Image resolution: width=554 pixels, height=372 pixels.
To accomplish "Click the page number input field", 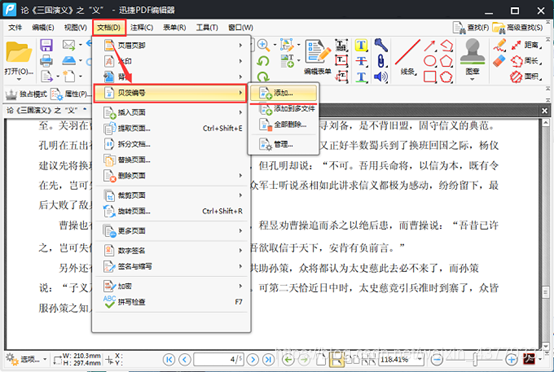I will pos(218,360).
